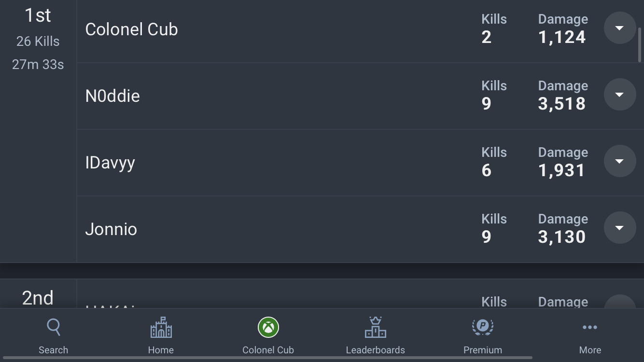
Task: Expand IDavyy's stats dropdown arrow
Action: click(620, 161)
